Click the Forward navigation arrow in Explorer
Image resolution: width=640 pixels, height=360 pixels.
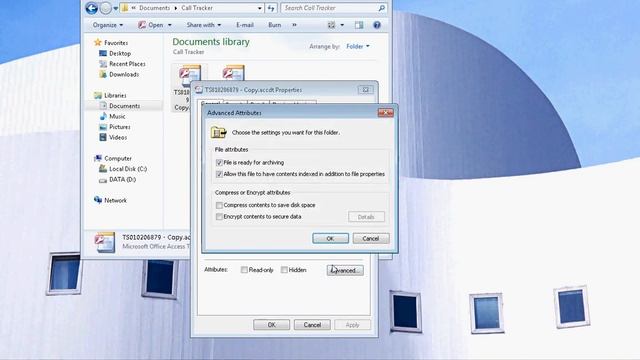tap(106, 8)
